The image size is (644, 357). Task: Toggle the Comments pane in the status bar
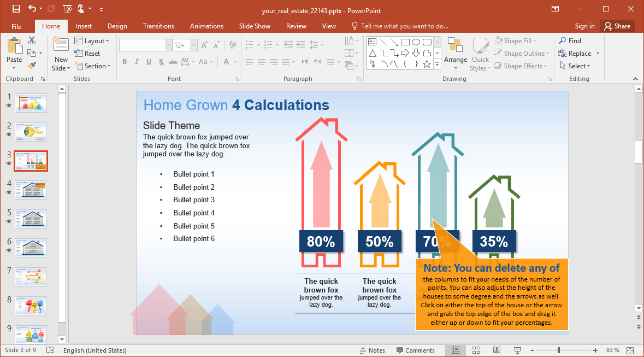point(415,350)
